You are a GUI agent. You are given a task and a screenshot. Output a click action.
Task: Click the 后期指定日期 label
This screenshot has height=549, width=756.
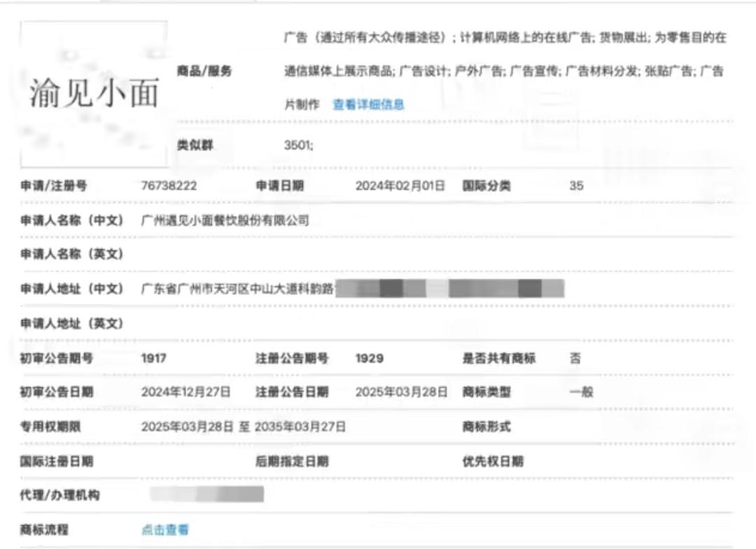click(292, 461)
